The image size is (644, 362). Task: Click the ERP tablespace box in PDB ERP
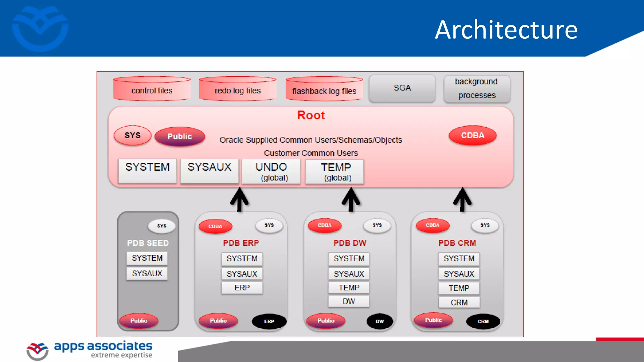click(x=242, y=288)
